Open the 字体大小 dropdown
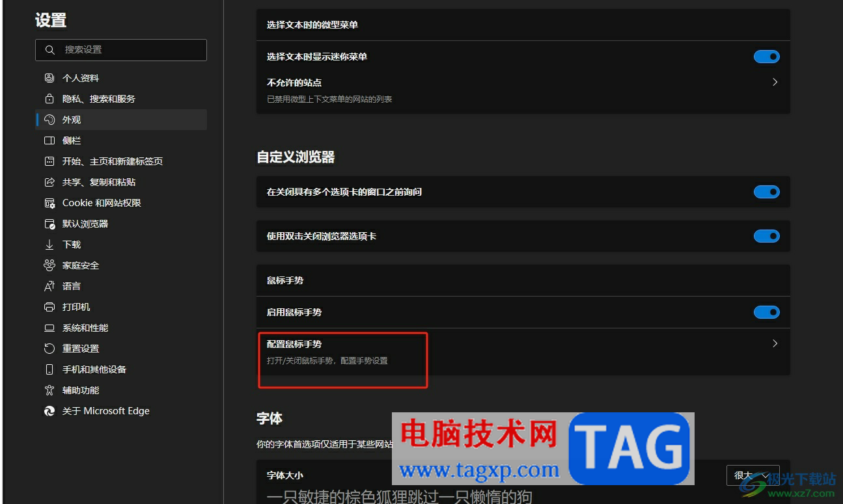The height and width of the screenshot is (504, 843). 752,475
